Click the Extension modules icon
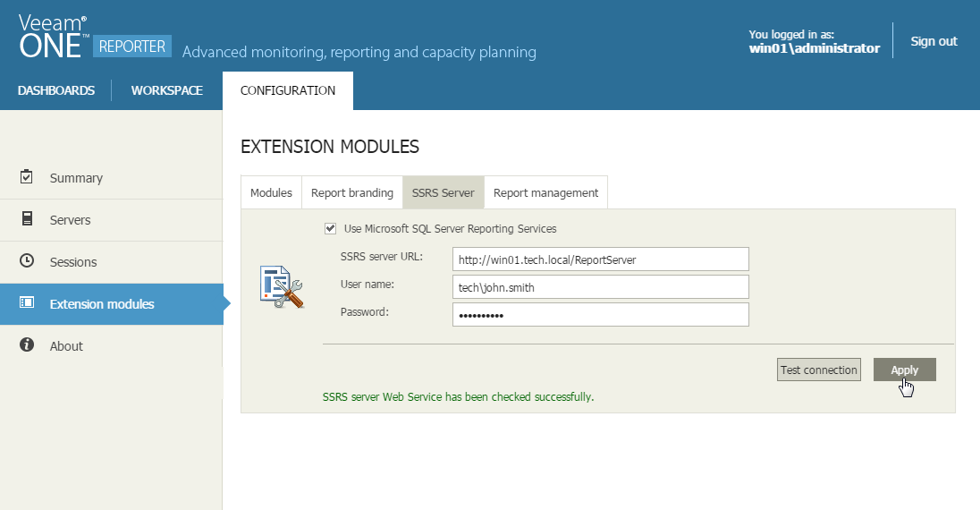 point(27,303)
